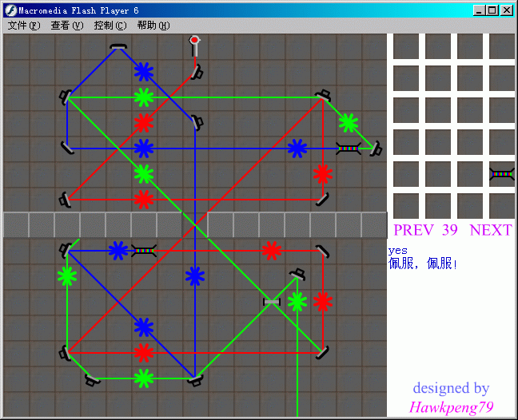Viewport: 518px width, 420px height.
Task: Click green star in the upper right corner
Action: [348, 123]
